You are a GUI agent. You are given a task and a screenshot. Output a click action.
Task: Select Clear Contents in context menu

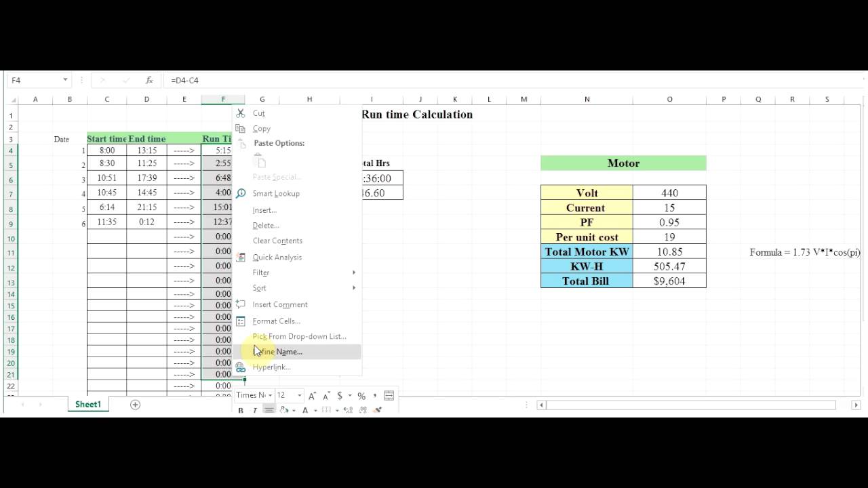[297, 241]
